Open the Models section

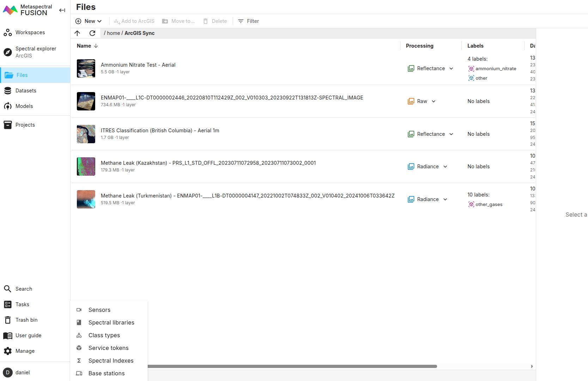tap(24, 106)
